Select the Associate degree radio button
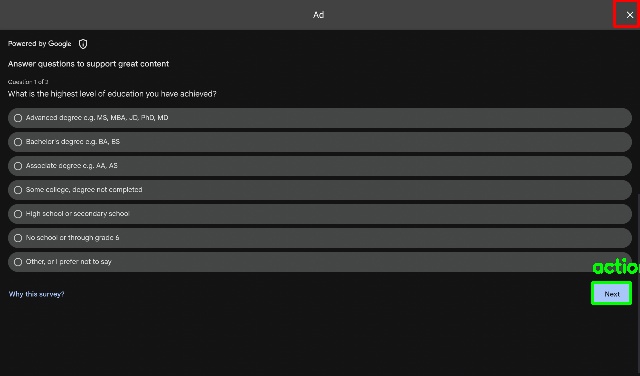The height and width of the screenshot is (376, 640). 18,166
